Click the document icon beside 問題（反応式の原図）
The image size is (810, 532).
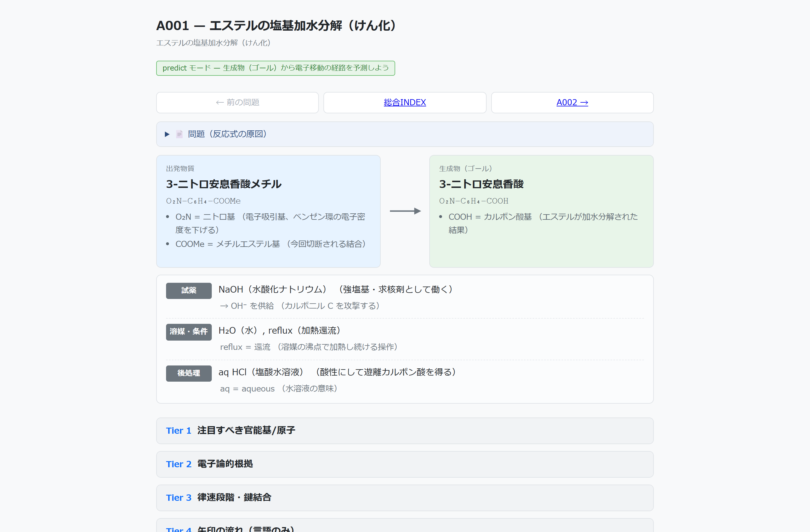[179, 134]
